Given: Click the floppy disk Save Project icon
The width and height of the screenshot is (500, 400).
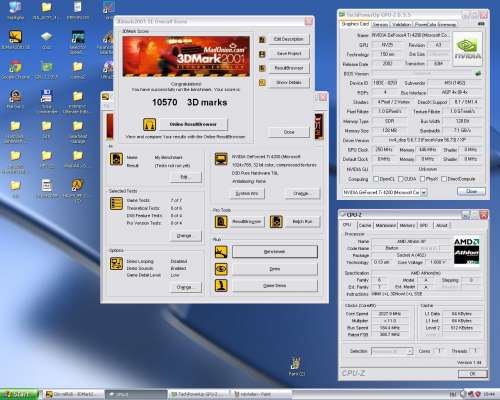Looking at the screenshot, I should click(262, 54).
